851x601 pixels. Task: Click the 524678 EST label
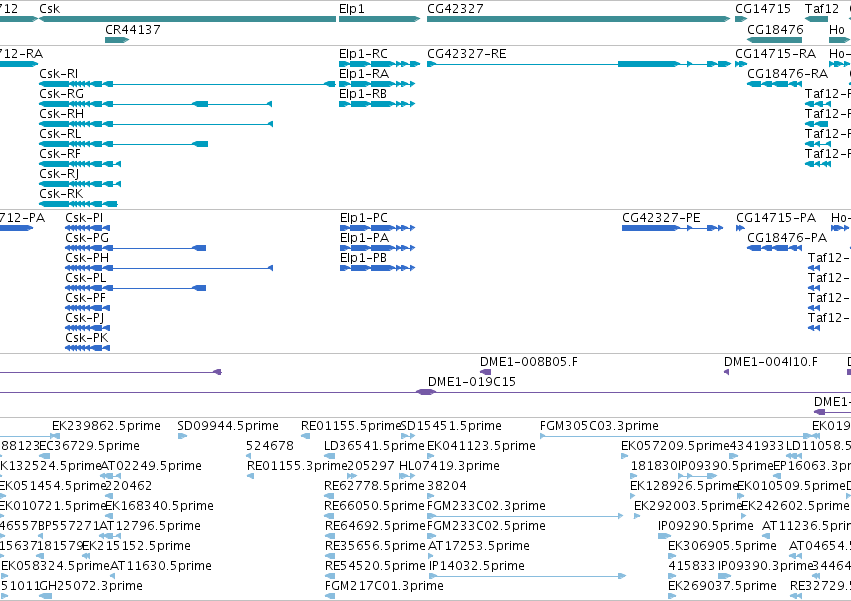[270, 446]
